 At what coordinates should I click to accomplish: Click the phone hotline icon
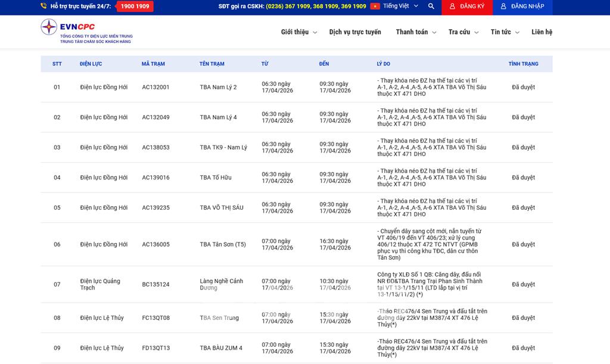pos(43,7)
